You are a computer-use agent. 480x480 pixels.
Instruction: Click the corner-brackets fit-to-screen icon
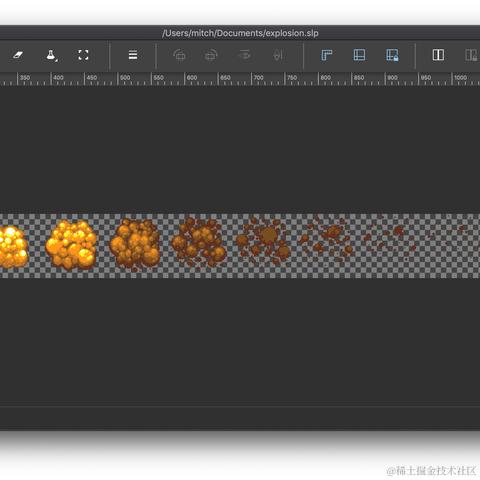pos(83,55)
